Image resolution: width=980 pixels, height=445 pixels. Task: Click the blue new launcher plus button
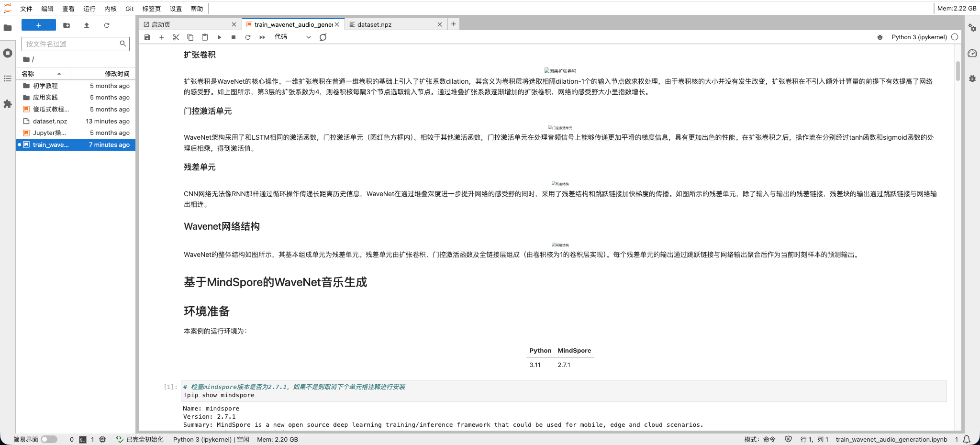click(39, 25)
